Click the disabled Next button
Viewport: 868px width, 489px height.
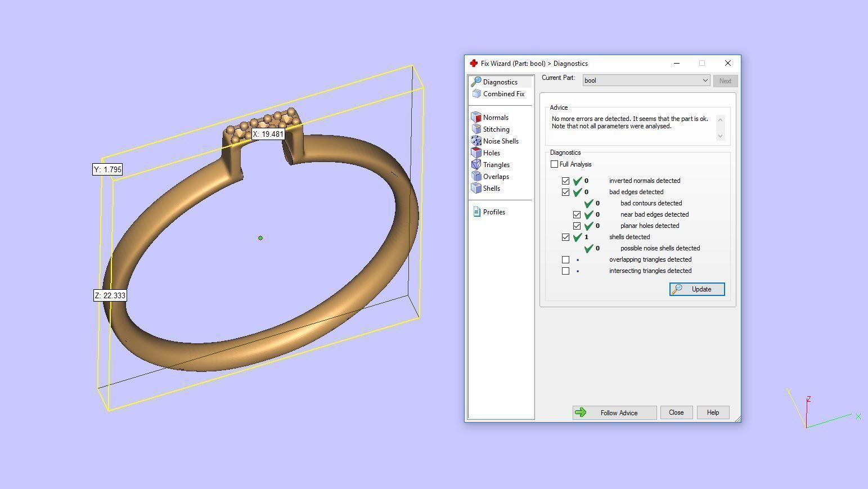click(x=725, y=81)
